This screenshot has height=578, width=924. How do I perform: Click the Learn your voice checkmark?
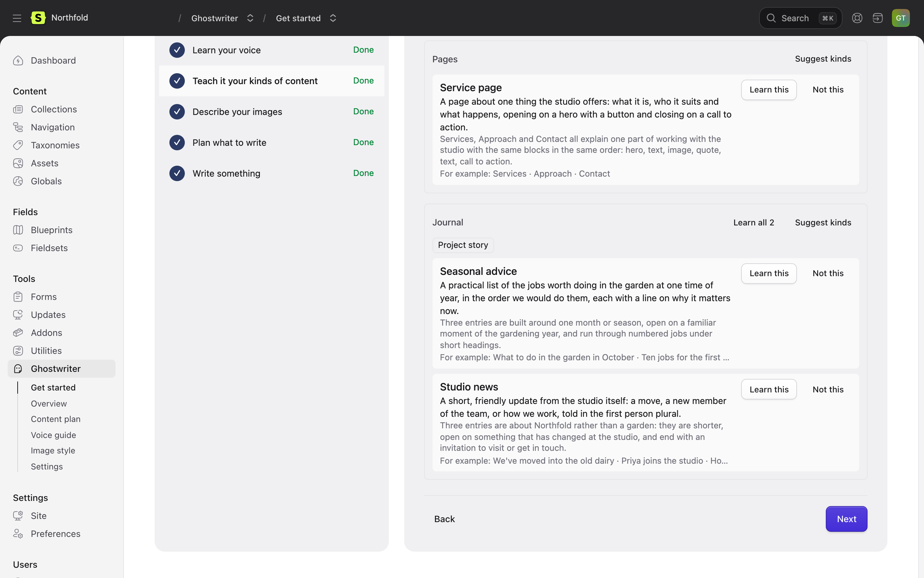177,50
